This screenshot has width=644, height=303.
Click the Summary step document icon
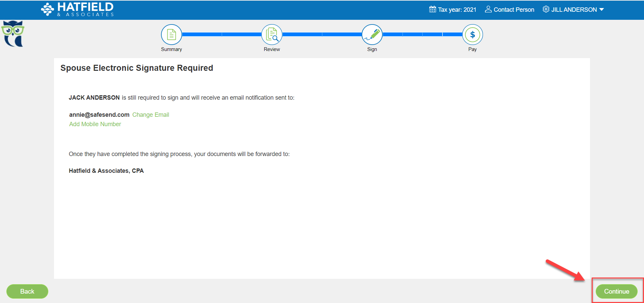point(171,35)
